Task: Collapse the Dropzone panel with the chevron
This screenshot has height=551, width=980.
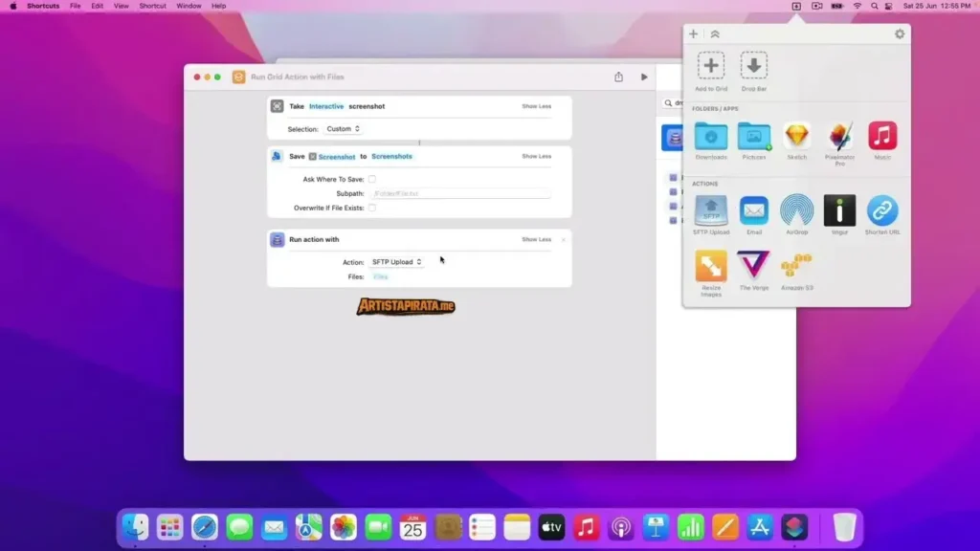Action: point(715,33)
